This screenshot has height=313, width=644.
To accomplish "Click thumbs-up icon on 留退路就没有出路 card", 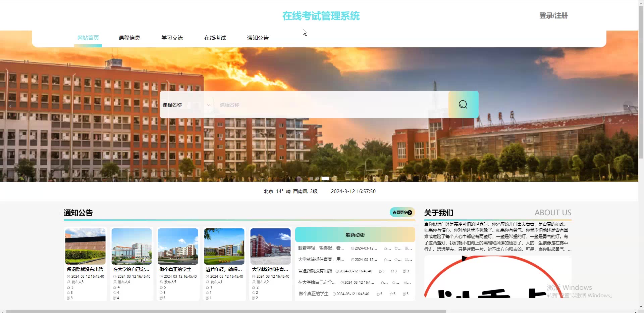I will pyautogui.click(x=68, y=287).
